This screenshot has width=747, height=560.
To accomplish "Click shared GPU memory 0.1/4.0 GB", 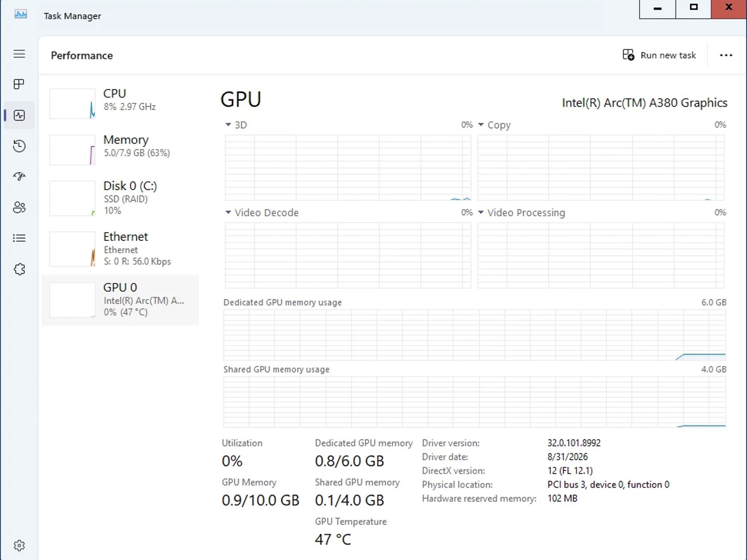I will 349,500.
